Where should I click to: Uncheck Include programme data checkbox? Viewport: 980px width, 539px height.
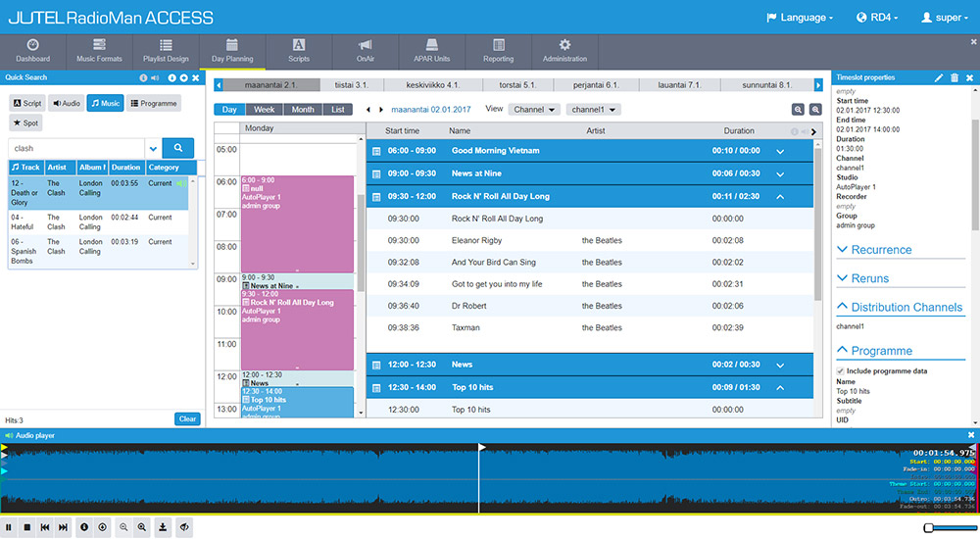coord(840,371)
